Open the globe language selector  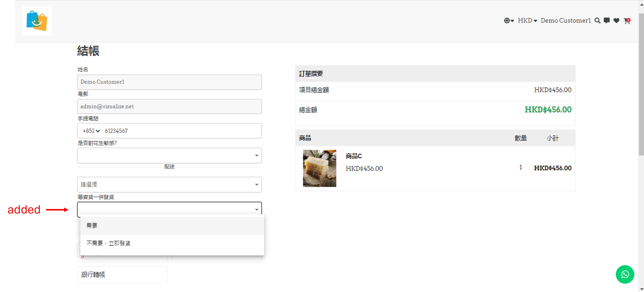tap(509, 21)
